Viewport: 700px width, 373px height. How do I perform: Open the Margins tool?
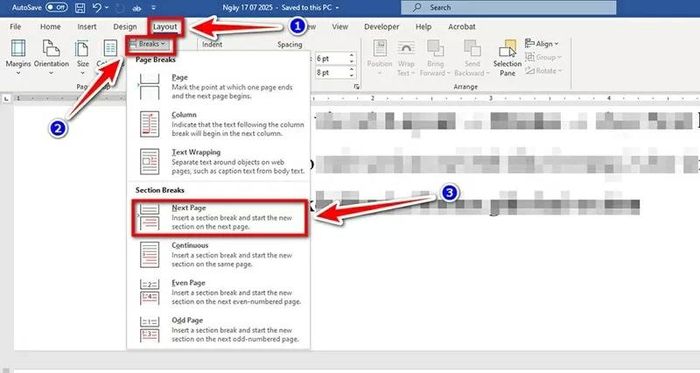point(18,57)
